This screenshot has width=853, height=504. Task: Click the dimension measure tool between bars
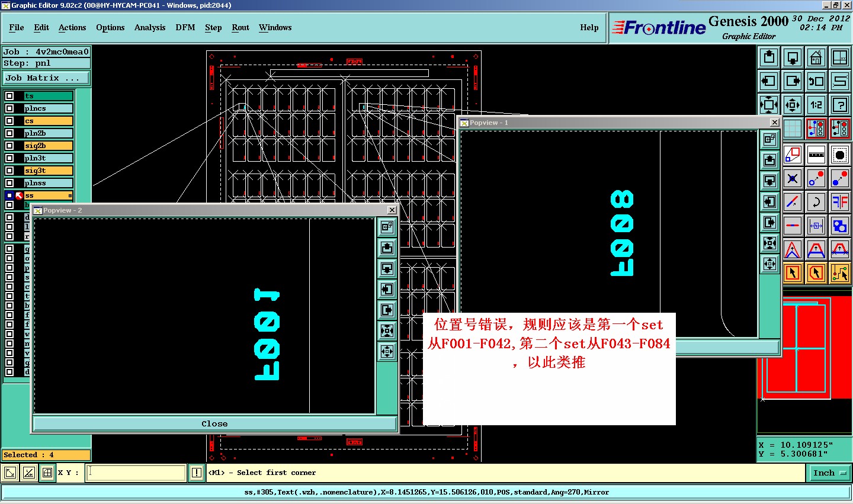click(x=816, y=226)
